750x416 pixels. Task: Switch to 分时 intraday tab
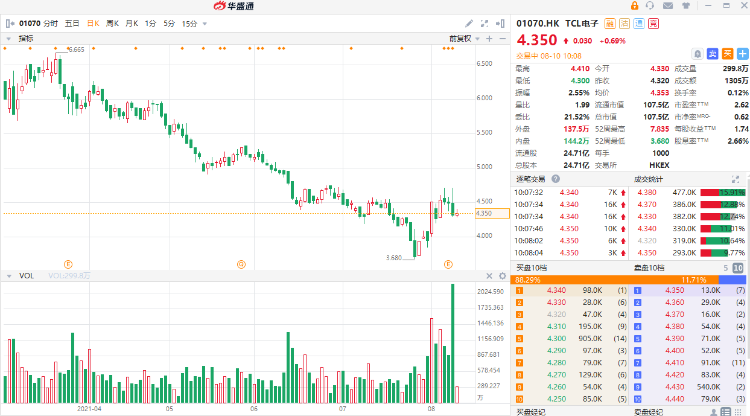[51, 23]
